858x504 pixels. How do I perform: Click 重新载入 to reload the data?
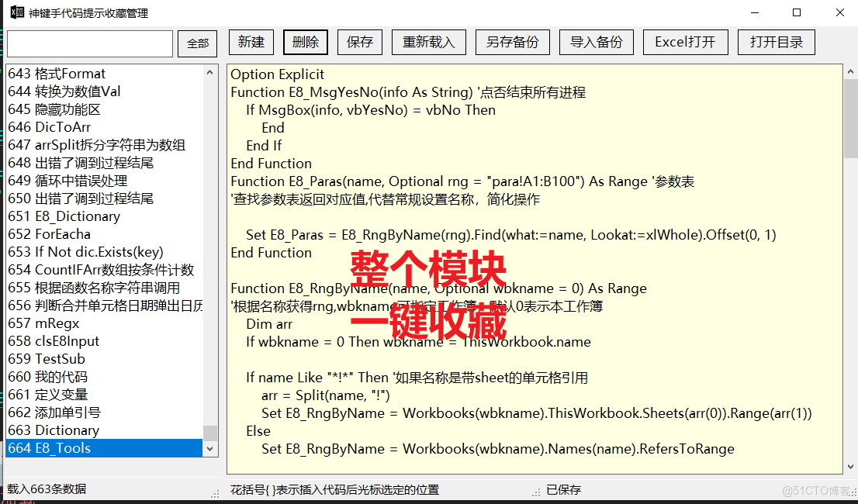click(428, 43)
